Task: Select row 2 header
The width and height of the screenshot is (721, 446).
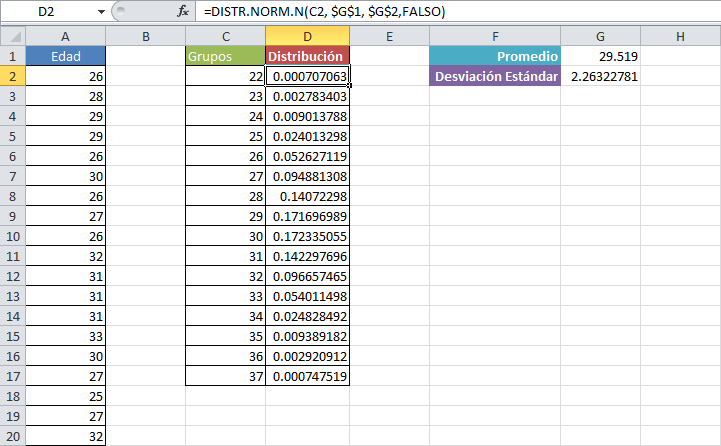Action: coord(12,76)
